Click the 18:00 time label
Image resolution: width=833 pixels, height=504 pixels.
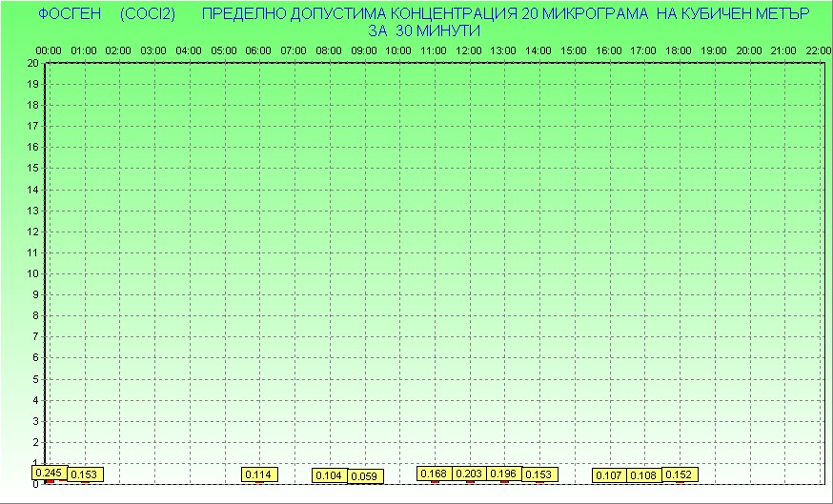click(679, 51)
